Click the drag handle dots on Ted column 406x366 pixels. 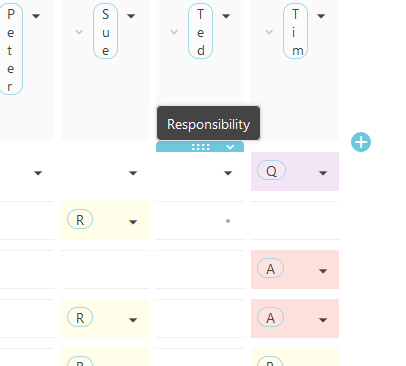[x=201, y=147]
